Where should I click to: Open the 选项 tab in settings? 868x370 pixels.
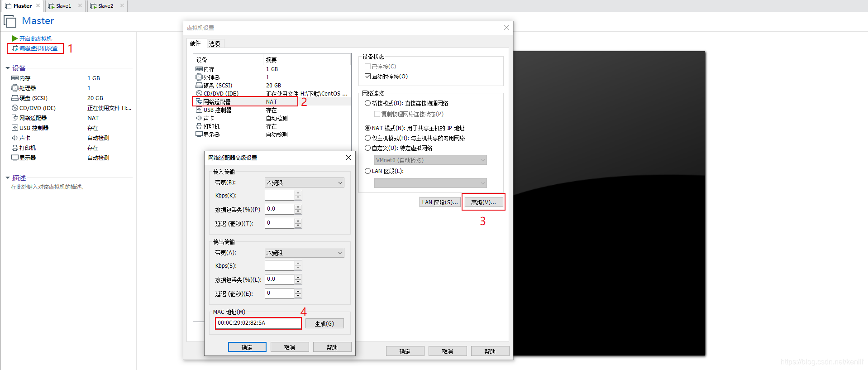tap(215, 43)
